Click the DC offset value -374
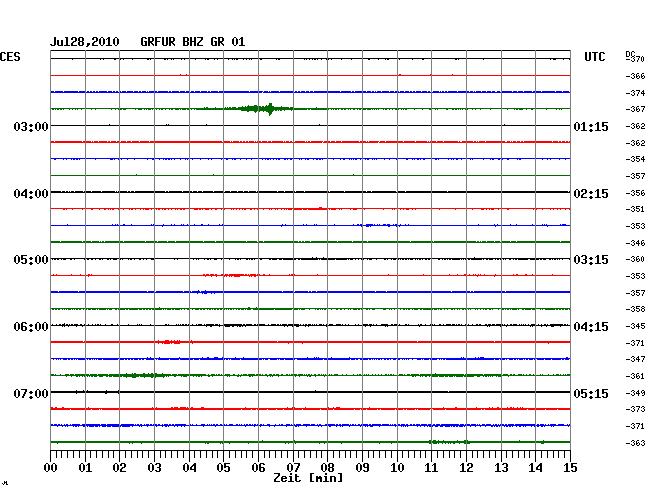650x494 pixels. tap(635, 93)
